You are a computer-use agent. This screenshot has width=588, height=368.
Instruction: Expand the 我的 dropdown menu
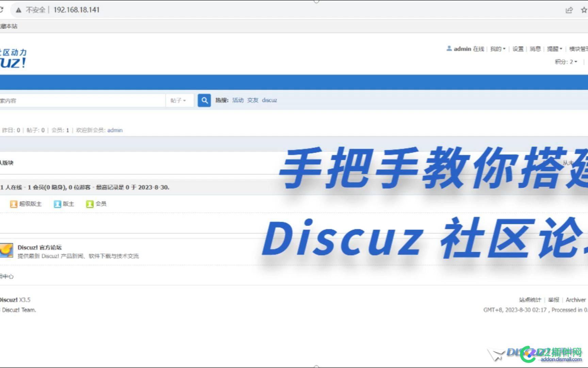point(498,49)
